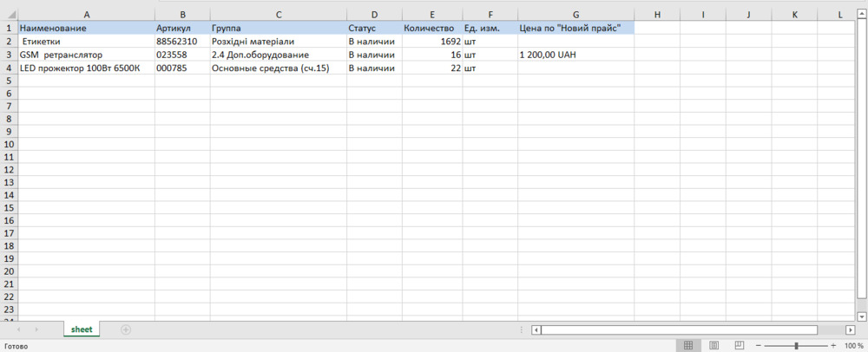Click horizontal scrollbar right arrow

[x=850, y=330]
